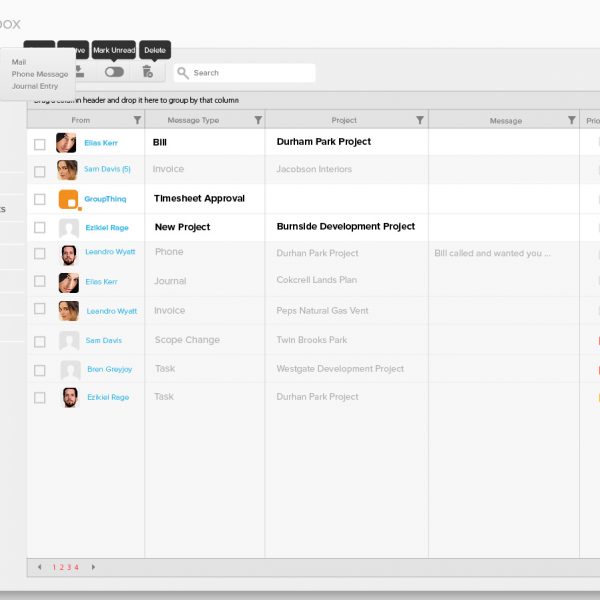Check the box for Elias Kerr Bill row
This screenshot has height=600, width=600.
point(40,145)
